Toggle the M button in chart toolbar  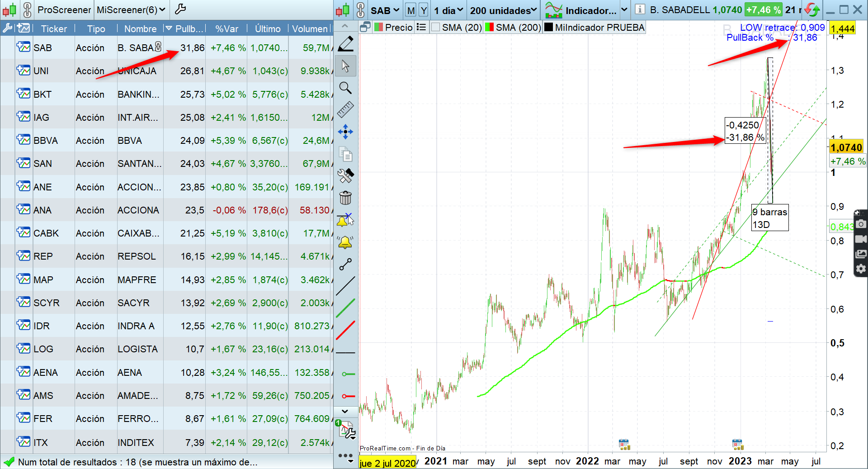click(410, 10)
